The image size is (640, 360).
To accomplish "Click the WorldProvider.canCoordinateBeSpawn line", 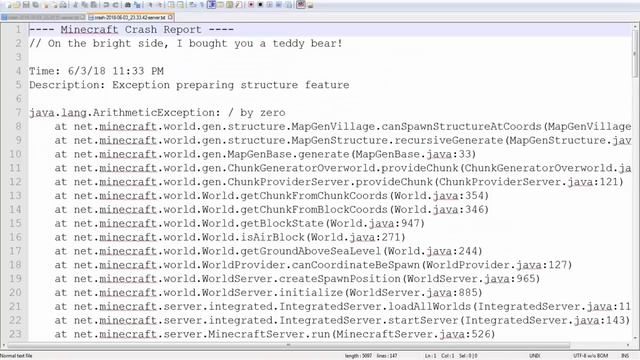I will coord(313,265).
